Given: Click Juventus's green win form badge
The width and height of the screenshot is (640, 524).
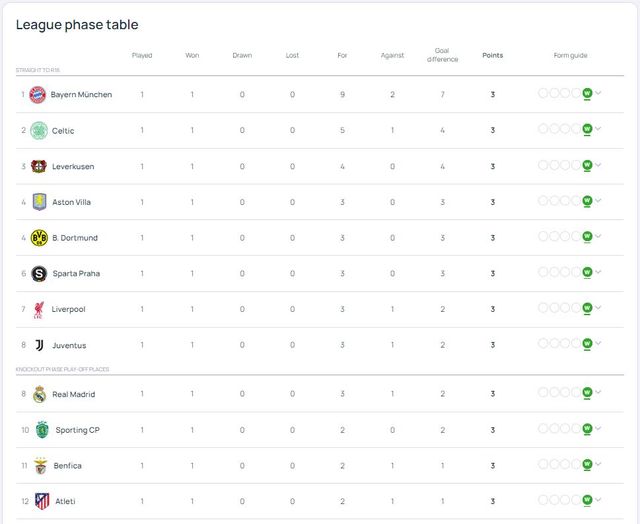Looking at the screenshot, I should coord(587,344).
